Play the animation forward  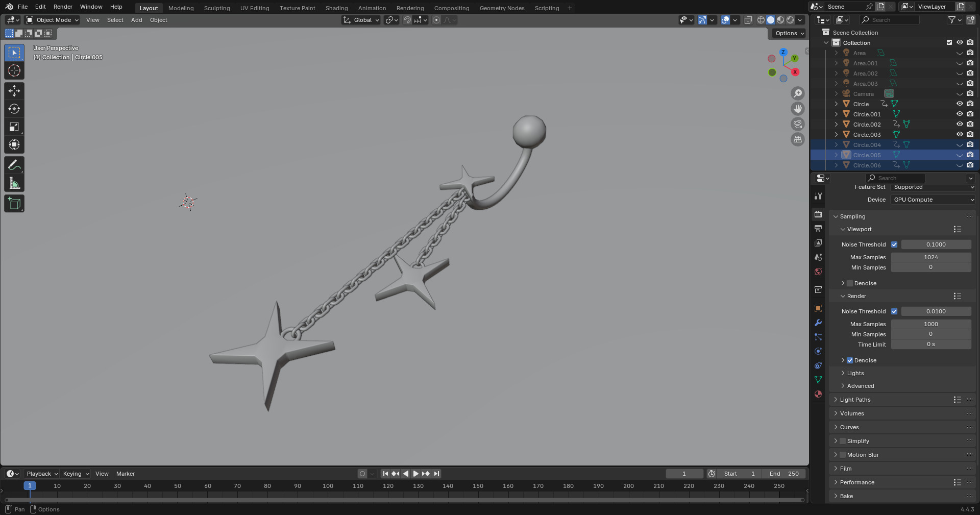tap(415, 474)
